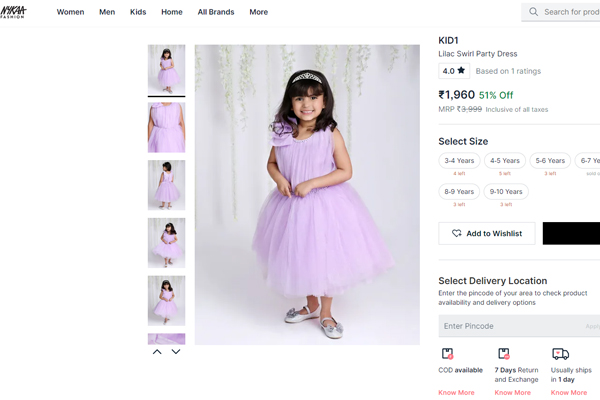Click the COD available icon
Screen dimensions: 600x400
pyautogui.click(x=447, y=354)
